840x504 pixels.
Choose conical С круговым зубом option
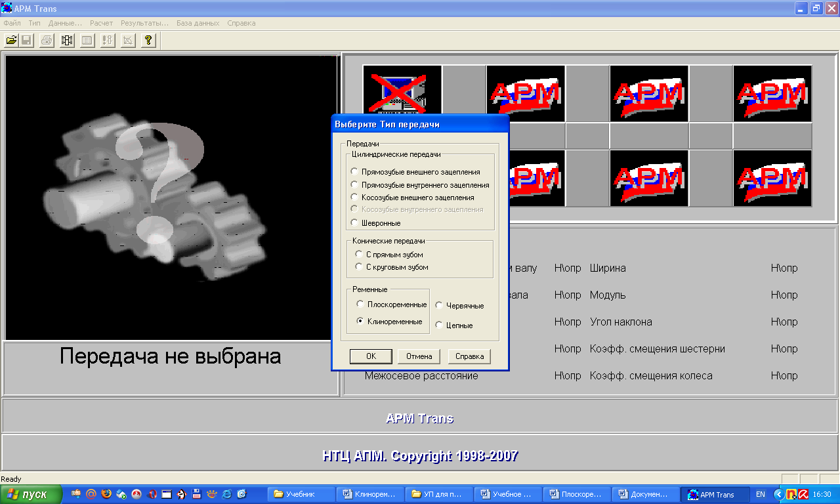[x=358, y=267]
